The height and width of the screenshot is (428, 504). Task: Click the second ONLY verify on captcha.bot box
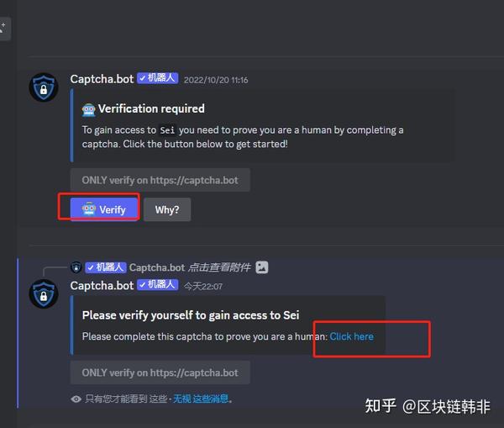click(x=160, y=373)
